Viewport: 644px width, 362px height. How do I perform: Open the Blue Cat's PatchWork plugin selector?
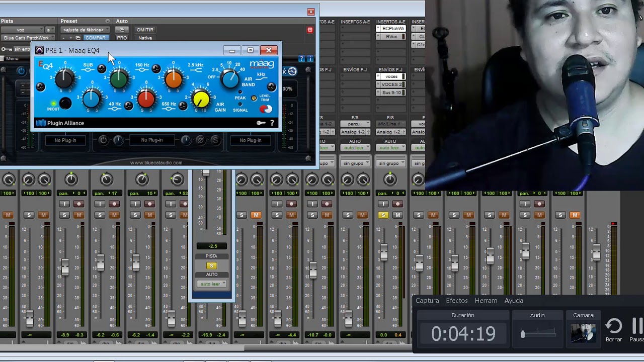point(28,38)
